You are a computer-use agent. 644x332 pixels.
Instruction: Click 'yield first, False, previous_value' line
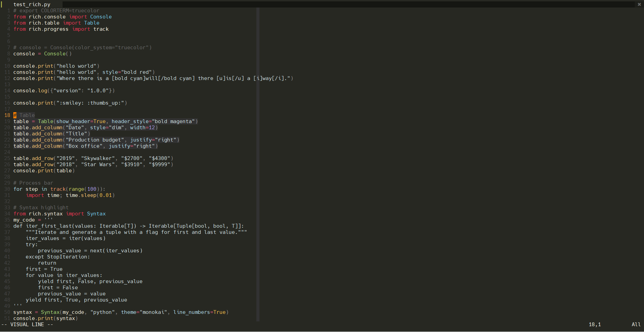[90, 281]
